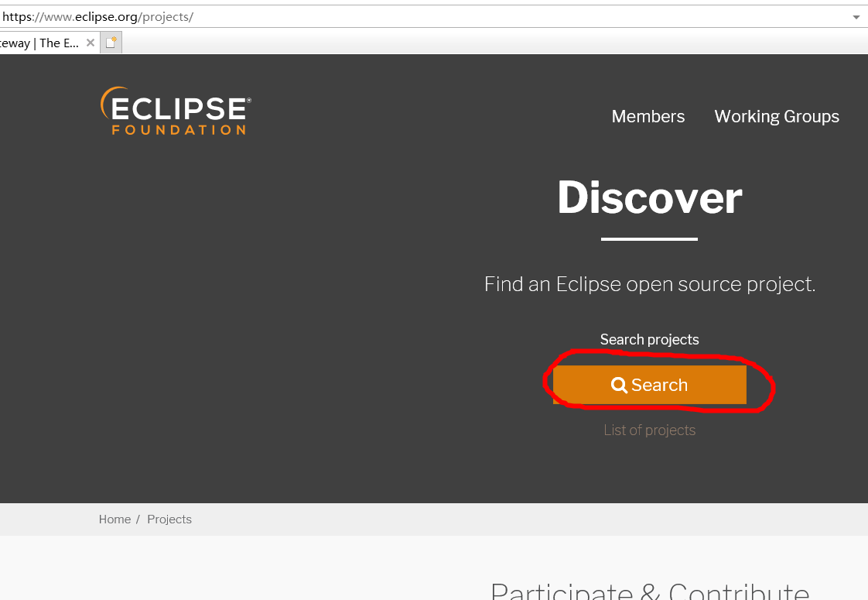Open the List of projects link
This screenshot has width=868, height=600.
tap(649, 430)
